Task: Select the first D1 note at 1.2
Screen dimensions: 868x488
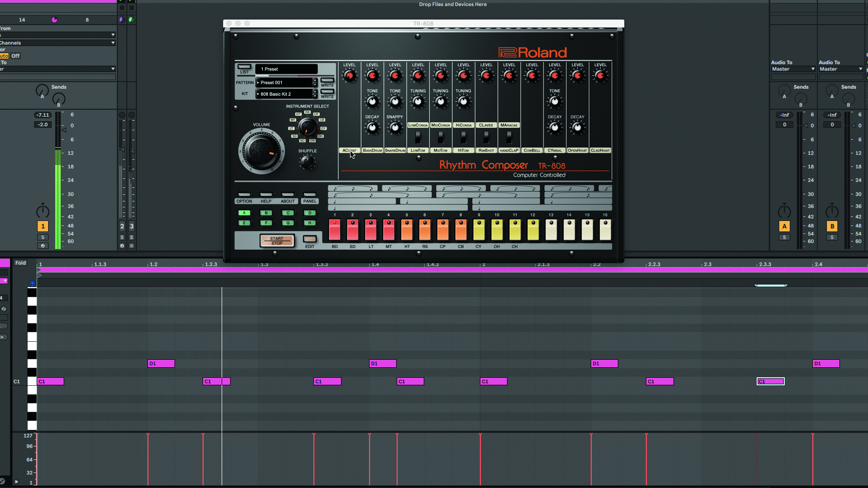Action: click(161, 363)
